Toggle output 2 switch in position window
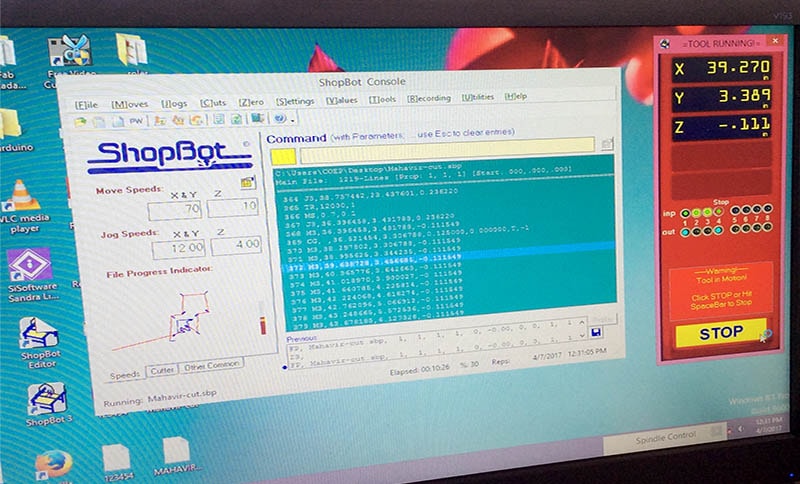Viewport: 800px width, 484px height. [x=696, y=232]
